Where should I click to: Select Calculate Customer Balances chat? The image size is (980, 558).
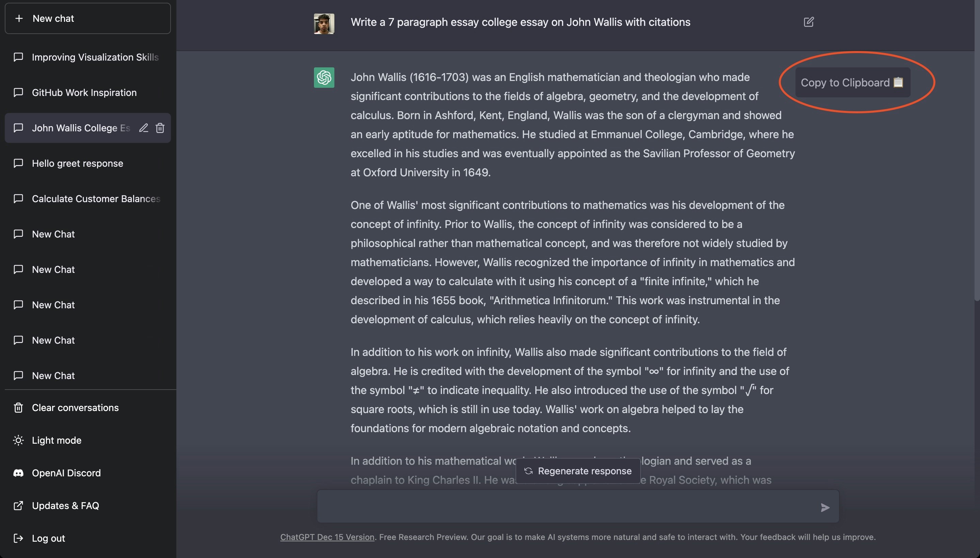(x=88, y=198)
